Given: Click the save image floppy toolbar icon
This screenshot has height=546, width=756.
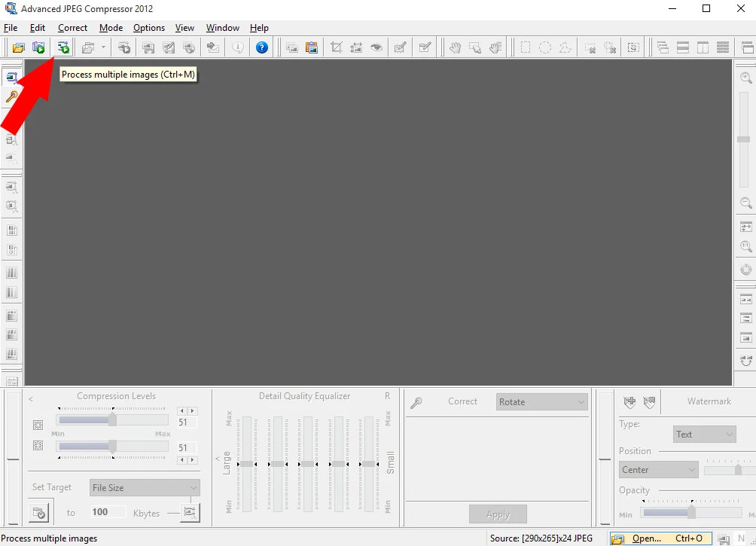Looking at the screenshot, I should pyautogui.click(x=148, y=47).
